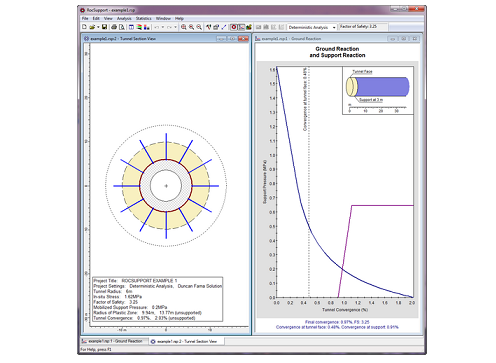Click the Ground Reaction window title bar
496x363 pixels.
(x=320, y=39)
